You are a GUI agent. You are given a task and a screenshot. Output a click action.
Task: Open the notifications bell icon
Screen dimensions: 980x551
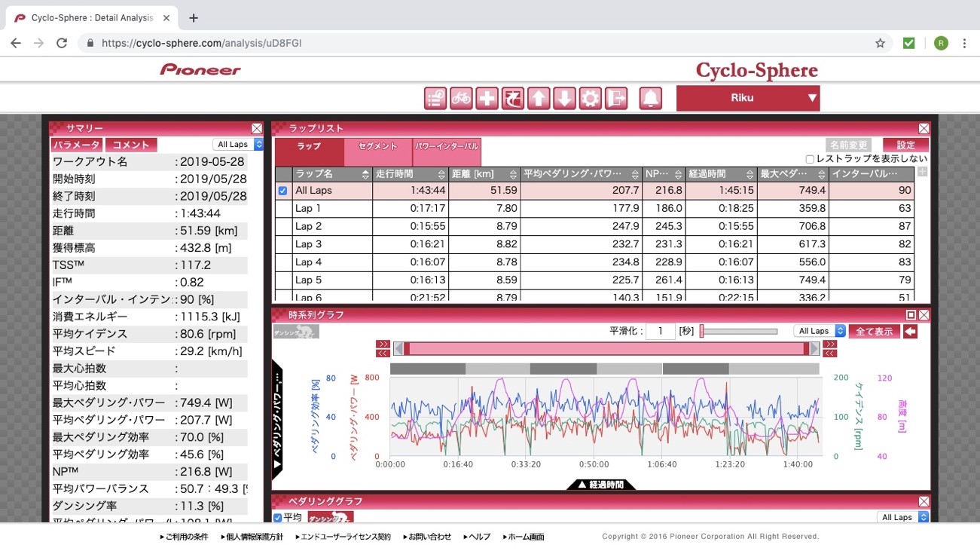651,99
